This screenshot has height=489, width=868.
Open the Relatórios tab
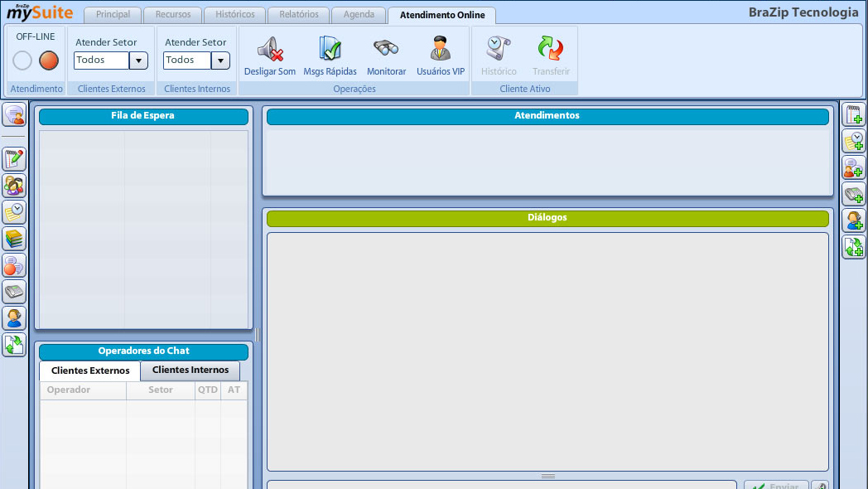point(299,14)
